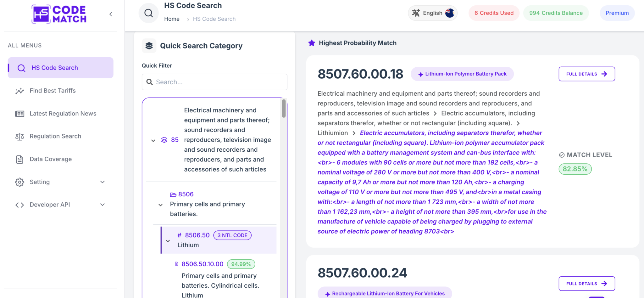The image size is (644, 298).
Task: Click the Data Coverage document icon
Action: click(19, 159)
